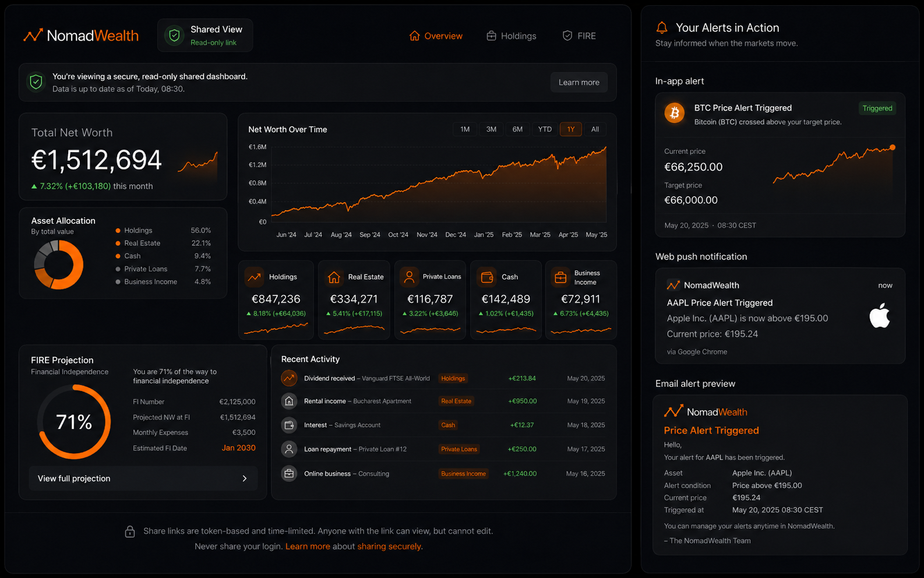Click the Apple logo in the push notification
This screenshot has width=924, height=578.
(x=880, y=315)
